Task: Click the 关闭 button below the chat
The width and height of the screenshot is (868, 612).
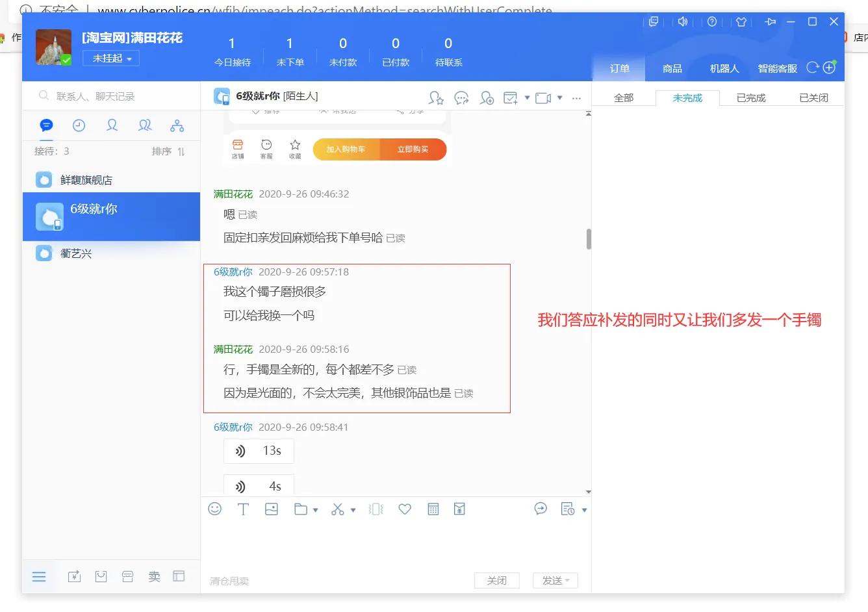Action: point(496,580)
